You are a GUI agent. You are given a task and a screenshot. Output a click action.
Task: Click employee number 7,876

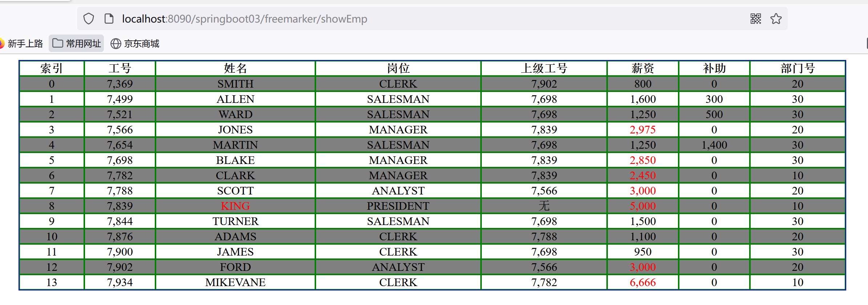[120, 236]
